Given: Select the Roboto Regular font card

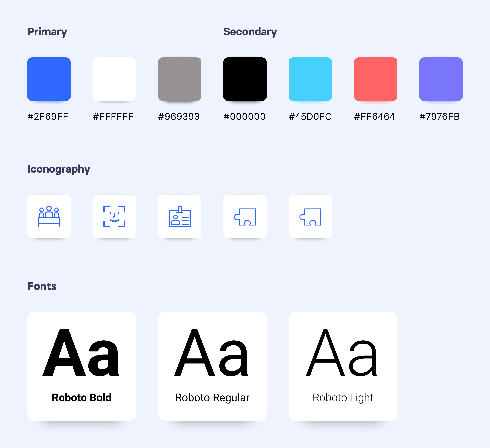Looking at the screenshot, I should [212, 366].
